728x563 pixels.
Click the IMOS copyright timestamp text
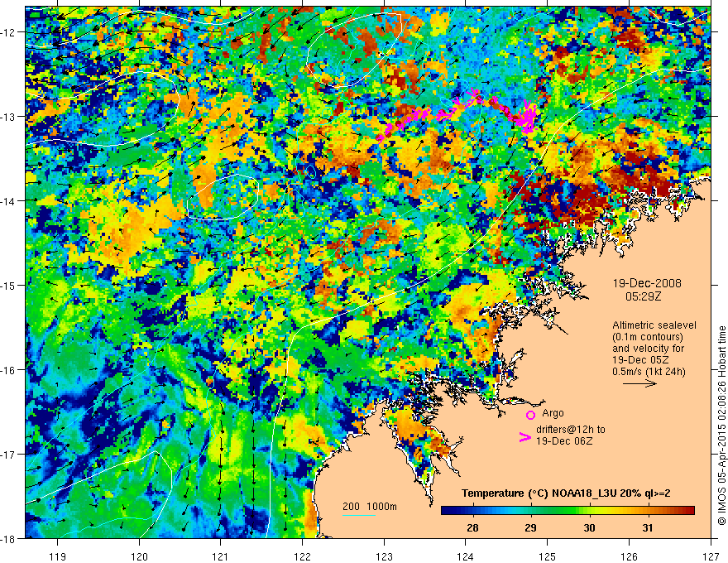[x=722, y=426]
